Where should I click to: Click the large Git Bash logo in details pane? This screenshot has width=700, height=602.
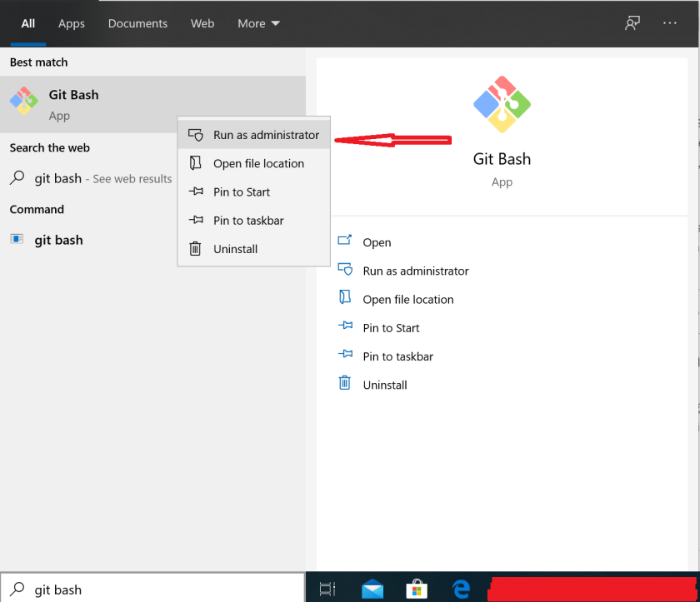pos(502,104)
